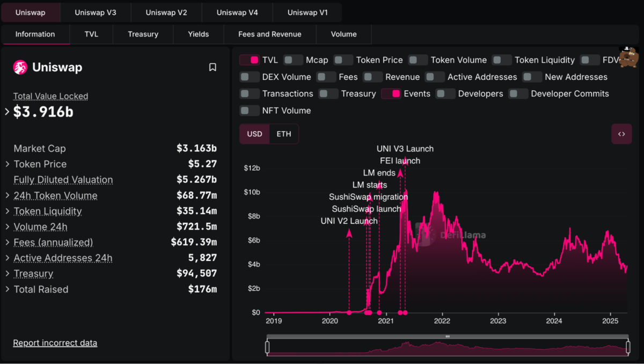Turn on NFT Volume toggle
This screenshot has height=364, width=644.
(x=250, y=111)
